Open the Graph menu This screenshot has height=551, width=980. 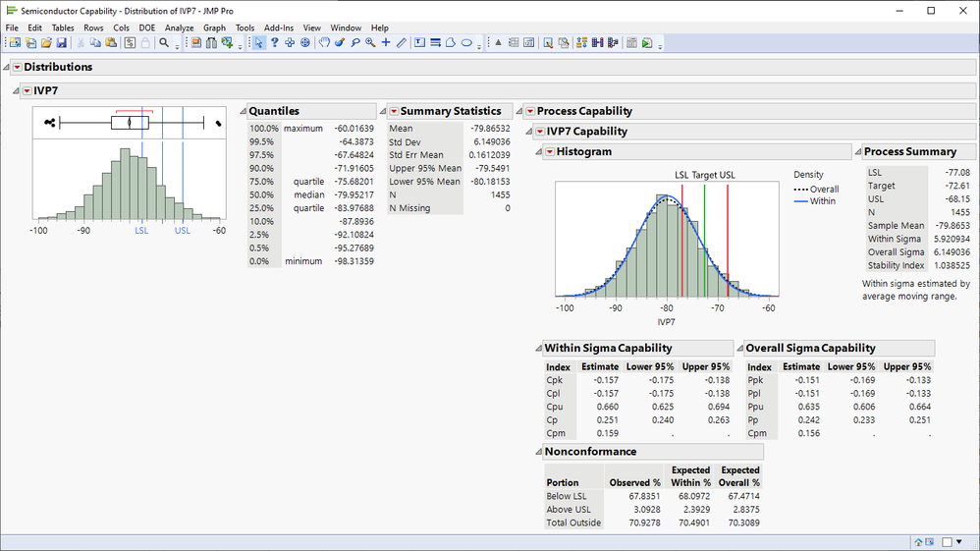214,28
